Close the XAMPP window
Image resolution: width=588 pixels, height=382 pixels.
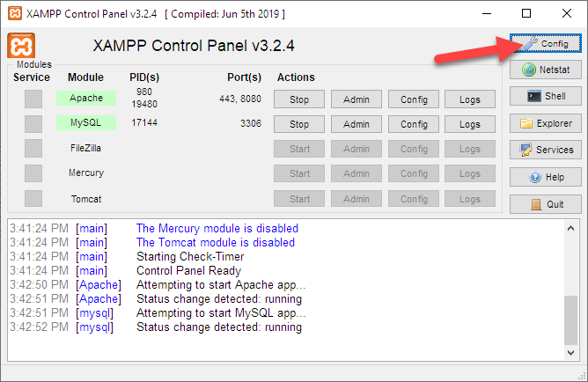tap(567, 13)
